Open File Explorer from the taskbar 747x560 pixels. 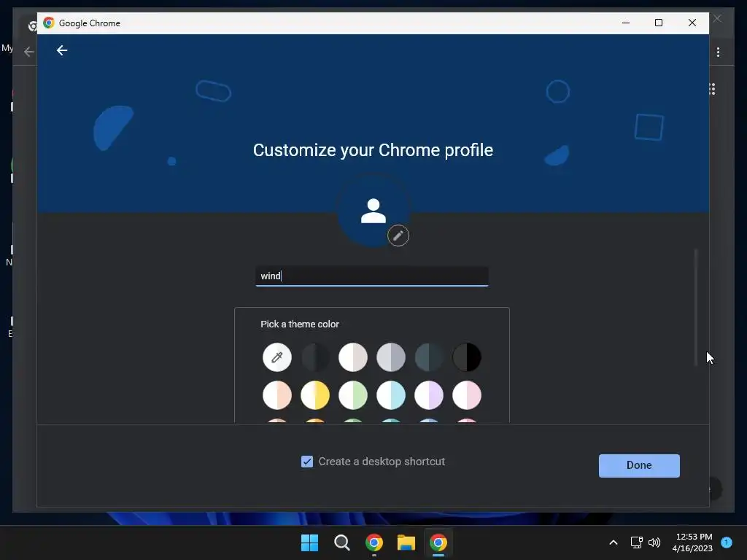(x=406, y=542)
